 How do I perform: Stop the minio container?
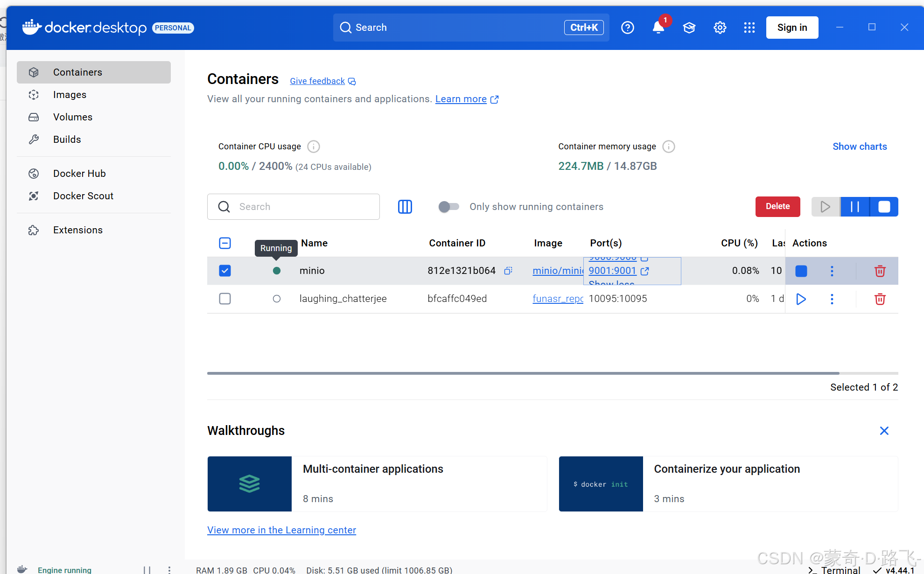801,271
